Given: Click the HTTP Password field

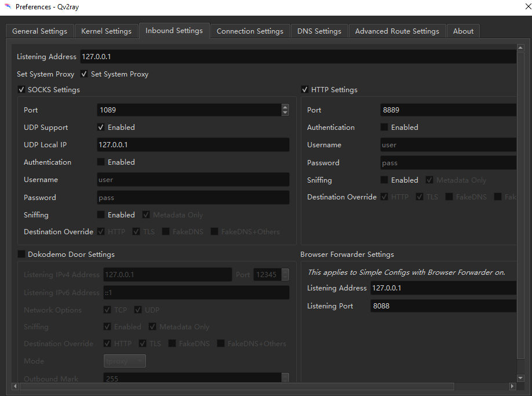Looking at the screenshot, I should point(448,163).
